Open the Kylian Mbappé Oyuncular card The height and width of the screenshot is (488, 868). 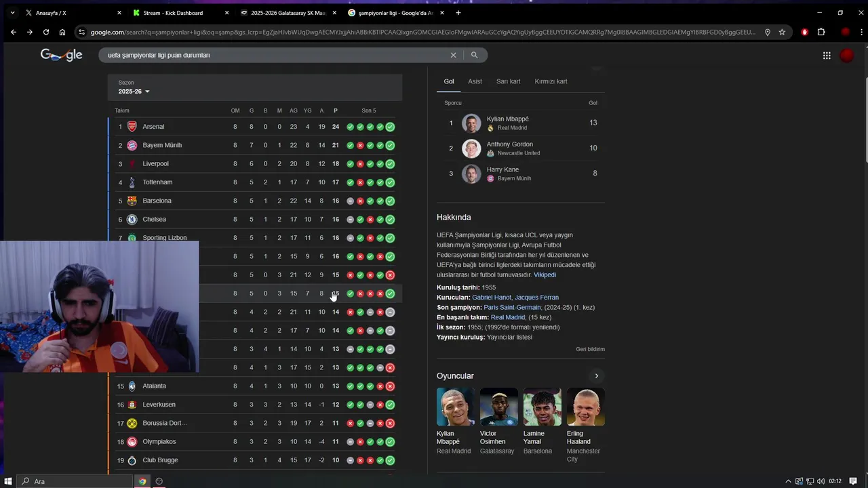[x=455, y=421]
